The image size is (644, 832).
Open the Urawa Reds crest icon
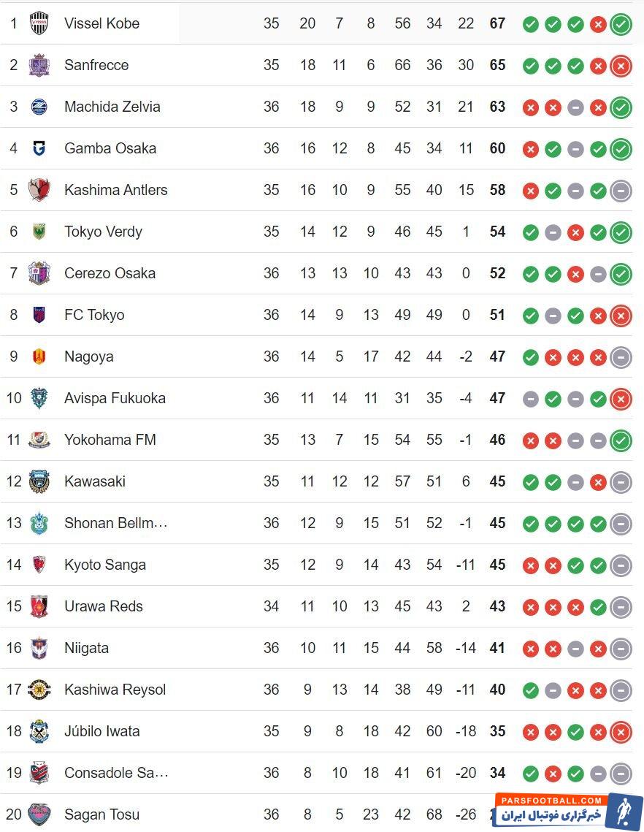point(39,606)
